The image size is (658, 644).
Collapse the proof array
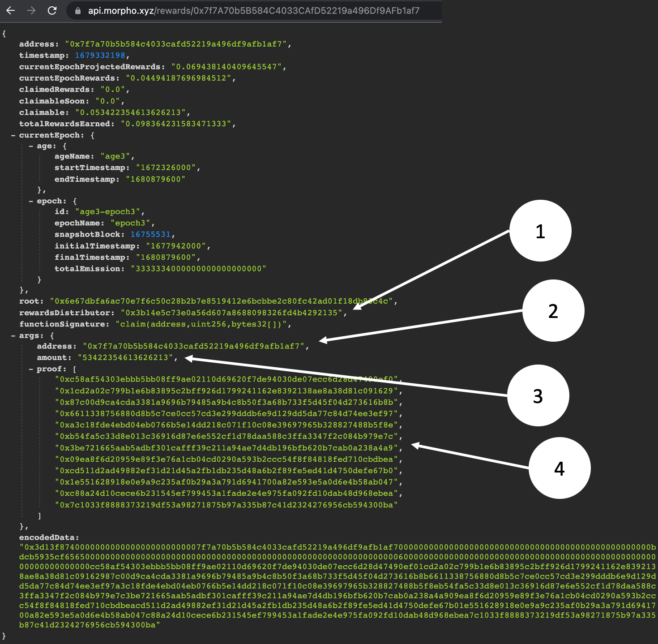(31, 369)
